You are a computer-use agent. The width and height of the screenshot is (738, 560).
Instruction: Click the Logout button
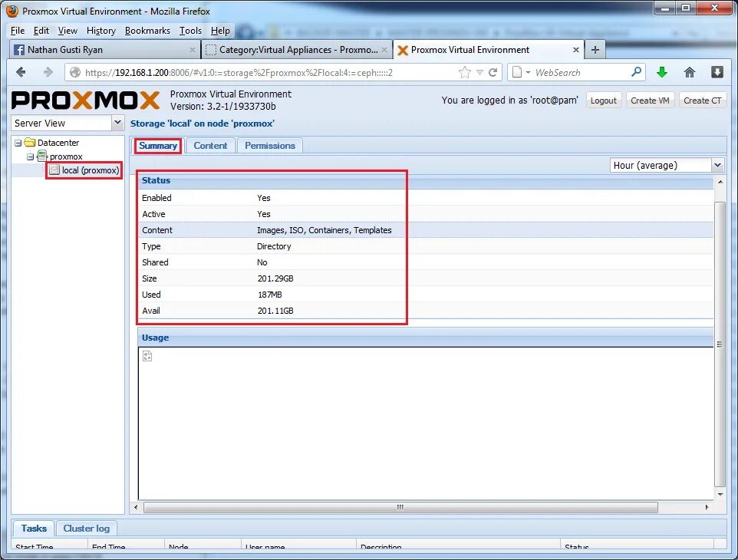604,100
